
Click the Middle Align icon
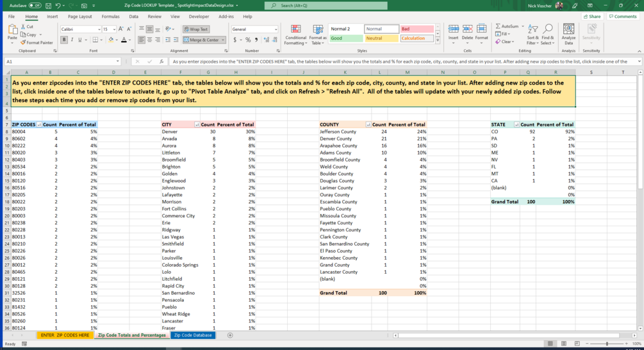coord(149,29)
